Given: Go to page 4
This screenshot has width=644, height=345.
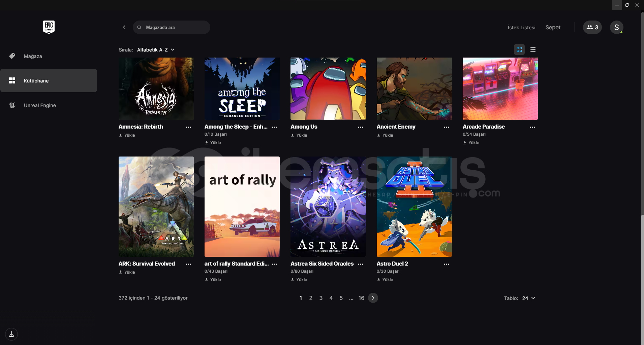Looking at the screenshot, I should (x=331, y=298).
